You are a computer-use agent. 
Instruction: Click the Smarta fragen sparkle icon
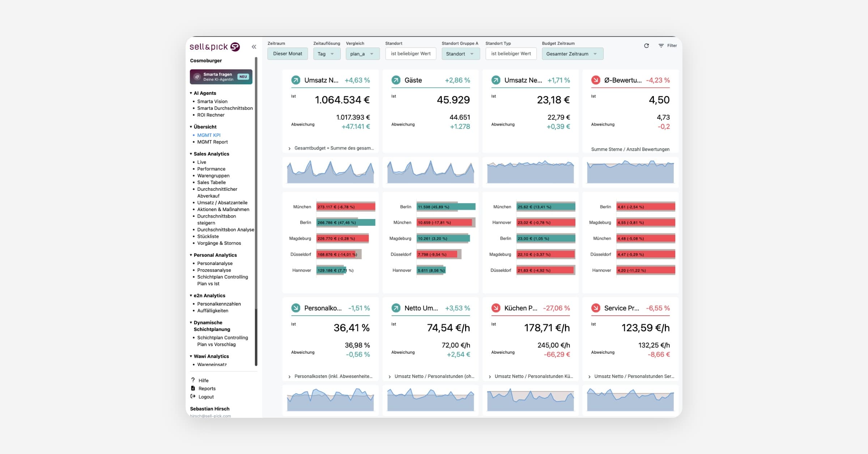pyautogui.click(x=197, y=77)
